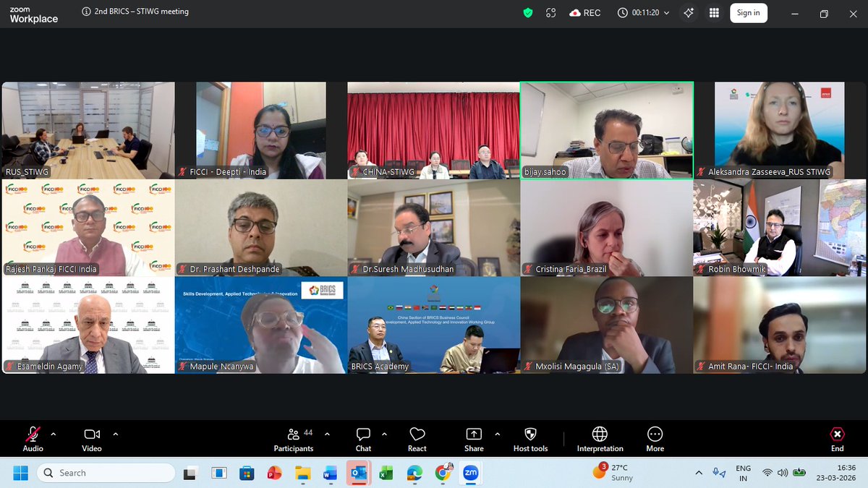Expand the meeting timer 00:11:20 dropdown
The width and height of the screenshot is (868, 488).
(x=666, y=13)
